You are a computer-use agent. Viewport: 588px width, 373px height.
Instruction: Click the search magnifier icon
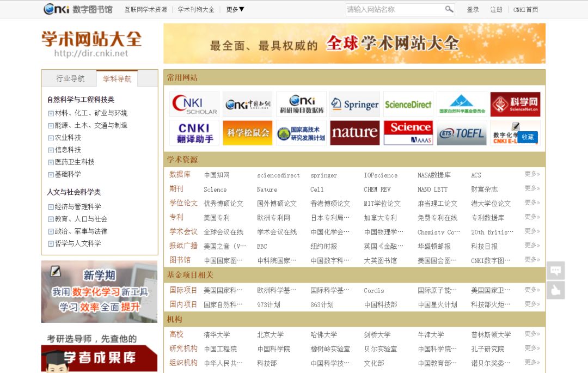(449, 9)
